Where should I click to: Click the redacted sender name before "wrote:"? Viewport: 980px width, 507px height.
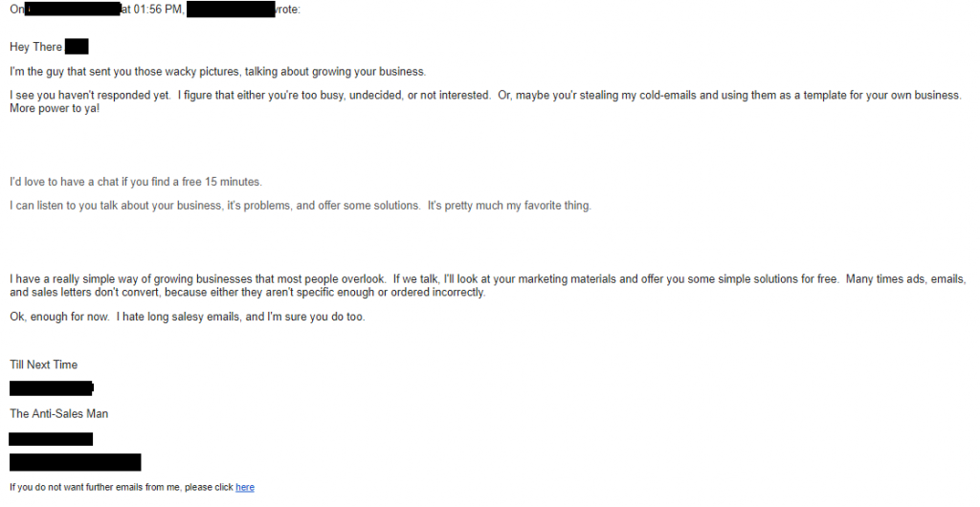pos(231,10)
